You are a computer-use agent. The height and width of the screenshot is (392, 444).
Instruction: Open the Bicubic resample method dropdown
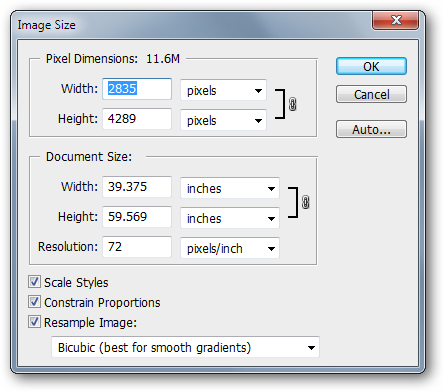coord(185,347)
